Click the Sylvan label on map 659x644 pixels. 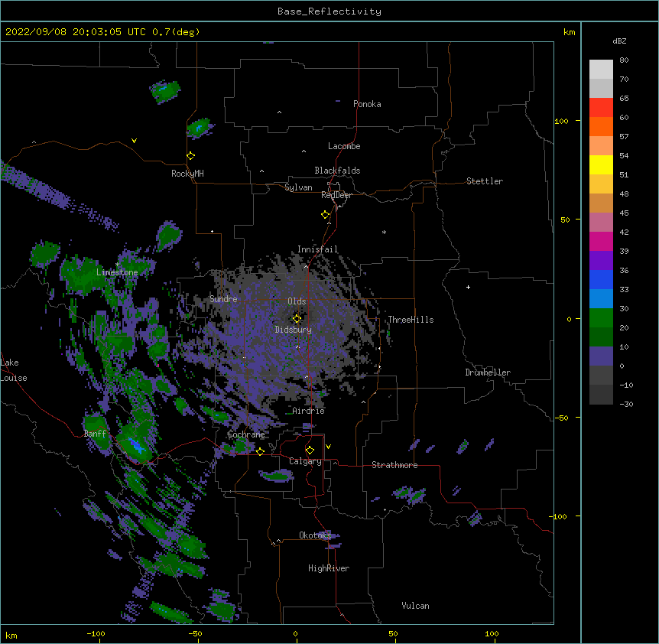(x=298, y=187)
